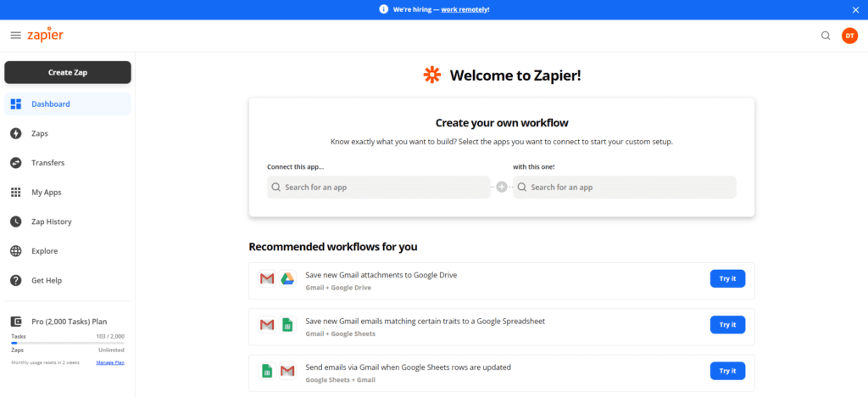Screen dimensions: 868x398
Task: Follow the 'work remotely!' link
Action: pos(465,9)
